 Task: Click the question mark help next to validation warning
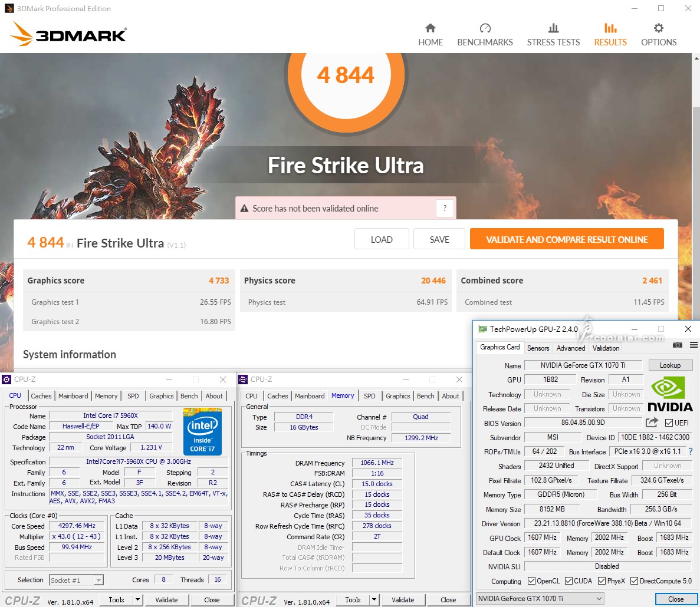pos(445,208)
